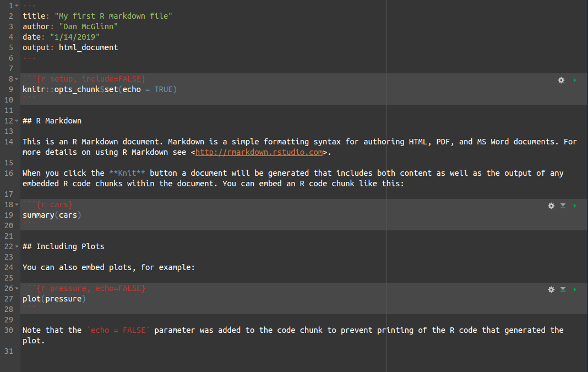Collapse the Including Plots section
The height and width of the screenshot is (372, 588).
coord(17,247)
